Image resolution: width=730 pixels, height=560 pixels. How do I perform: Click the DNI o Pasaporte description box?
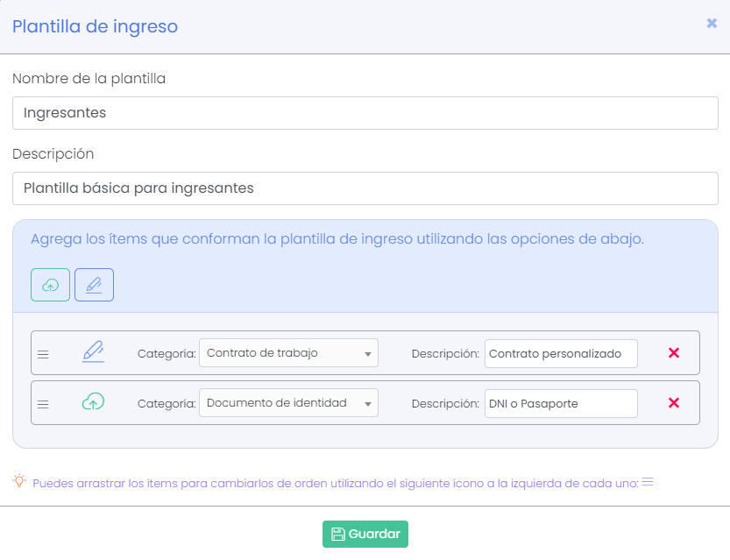(x=561, y=402)
